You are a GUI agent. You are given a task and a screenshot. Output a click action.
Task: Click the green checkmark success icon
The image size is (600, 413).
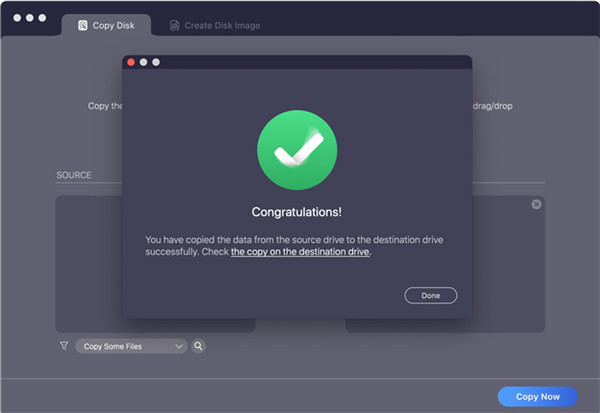pos(296,150)
